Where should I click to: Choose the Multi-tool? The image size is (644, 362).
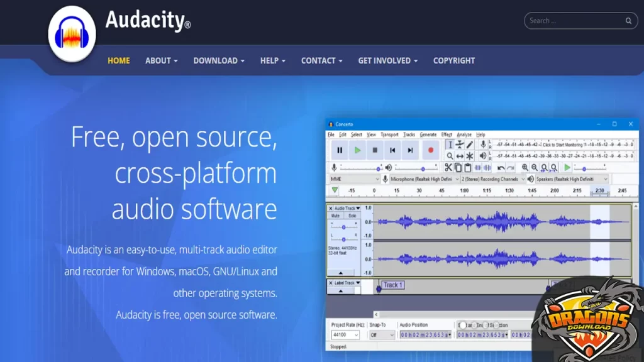click(x=469, y=156)
